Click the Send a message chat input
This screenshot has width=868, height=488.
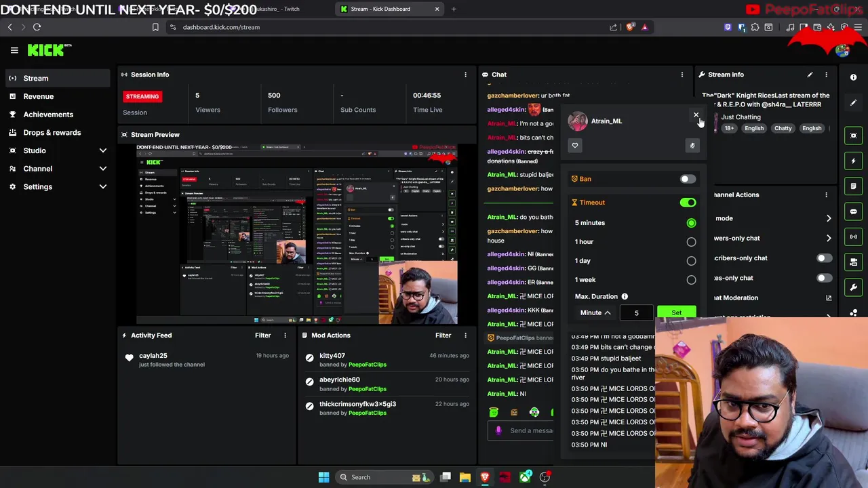(521, 430)
